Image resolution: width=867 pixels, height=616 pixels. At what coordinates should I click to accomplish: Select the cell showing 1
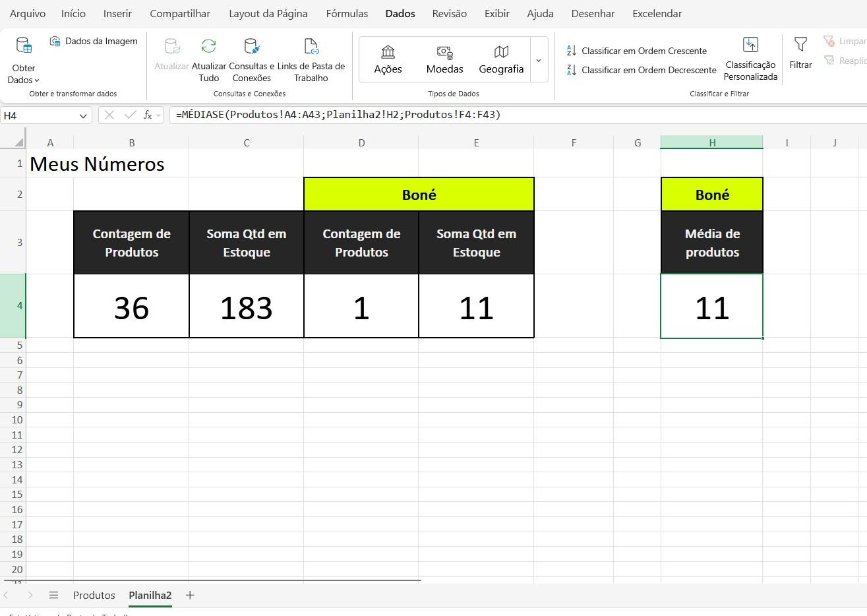(361, 307)
